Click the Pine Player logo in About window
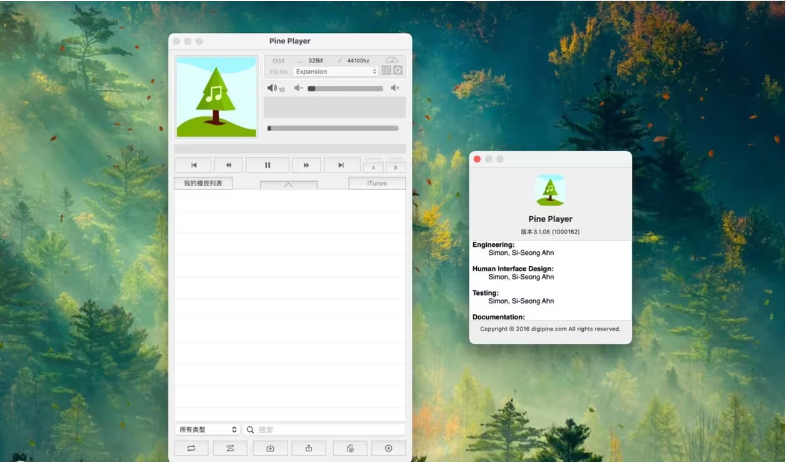The width and height of the screenshot is (786, 462). (550, 190)
